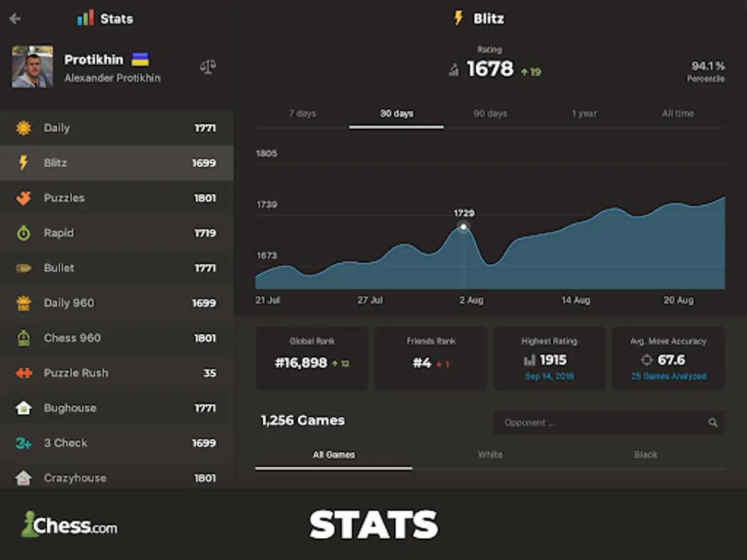Switch chart to 7 days

click(303, 113)
